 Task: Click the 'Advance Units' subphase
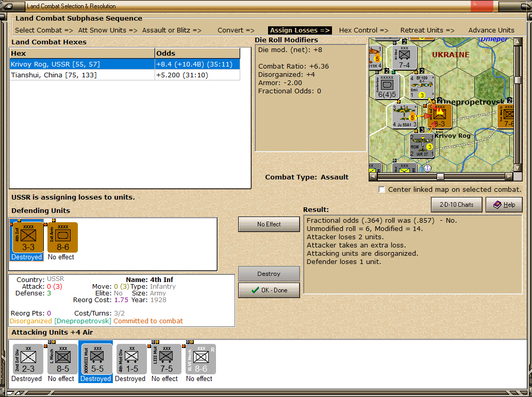click(491, 30)
